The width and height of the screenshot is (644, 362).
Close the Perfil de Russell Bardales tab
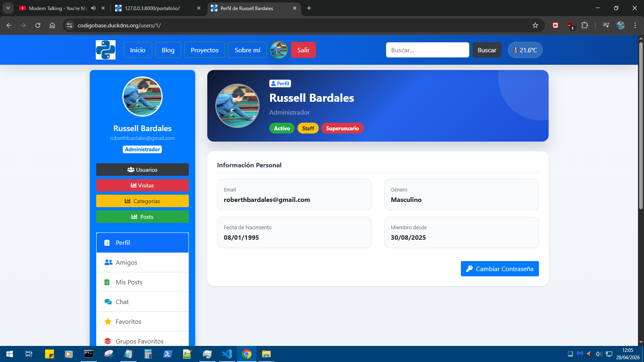[295, 8]
